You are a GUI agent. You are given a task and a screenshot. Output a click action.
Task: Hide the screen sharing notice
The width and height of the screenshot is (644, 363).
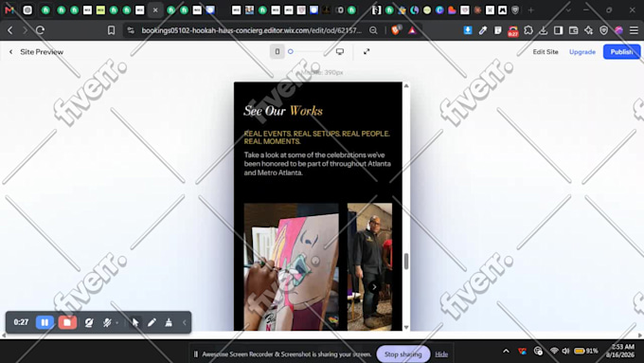(x=441, y=354)
